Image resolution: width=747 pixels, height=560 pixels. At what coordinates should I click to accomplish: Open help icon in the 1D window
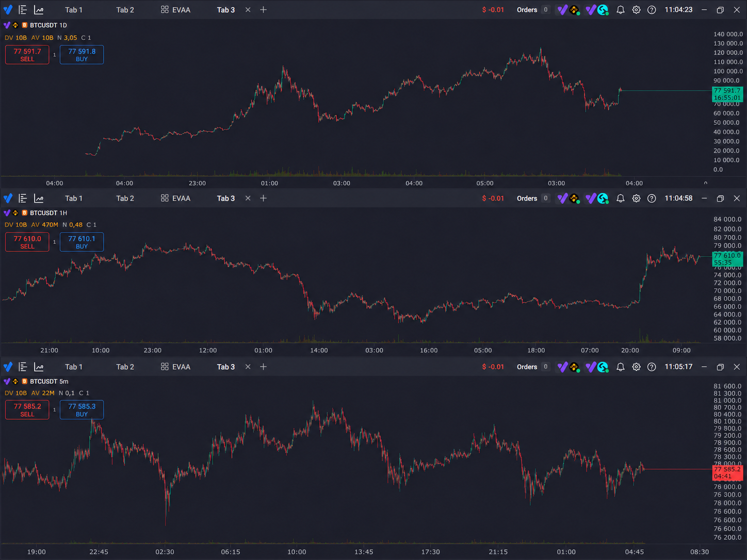(652, 10)
